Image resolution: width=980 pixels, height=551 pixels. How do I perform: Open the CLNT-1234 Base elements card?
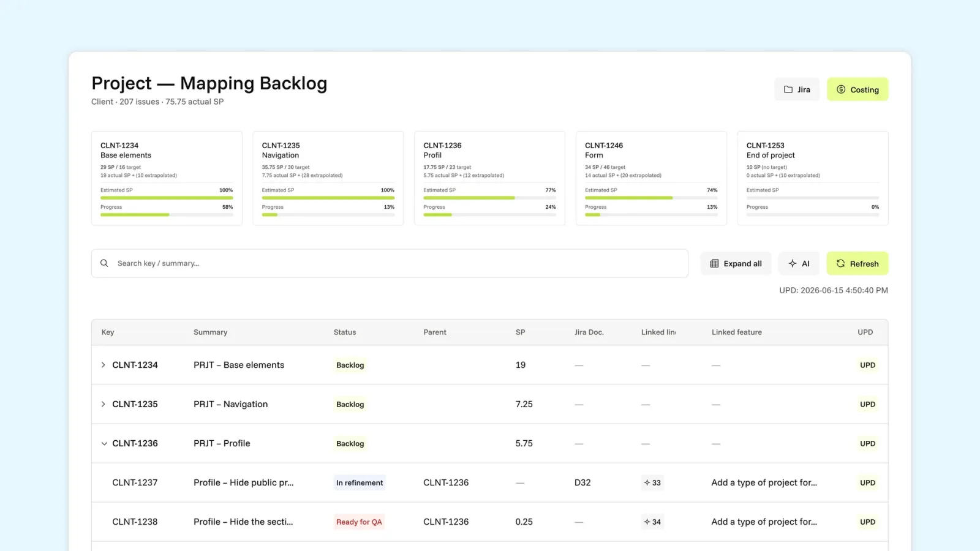pyautogui.click(x=167, y=178)
